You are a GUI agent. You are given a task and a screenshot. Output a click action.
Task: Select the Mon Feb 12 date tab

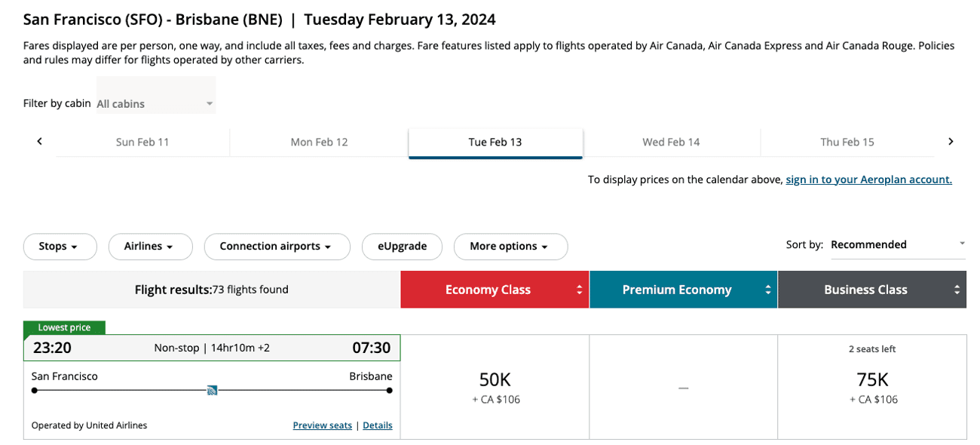[318, 141]
